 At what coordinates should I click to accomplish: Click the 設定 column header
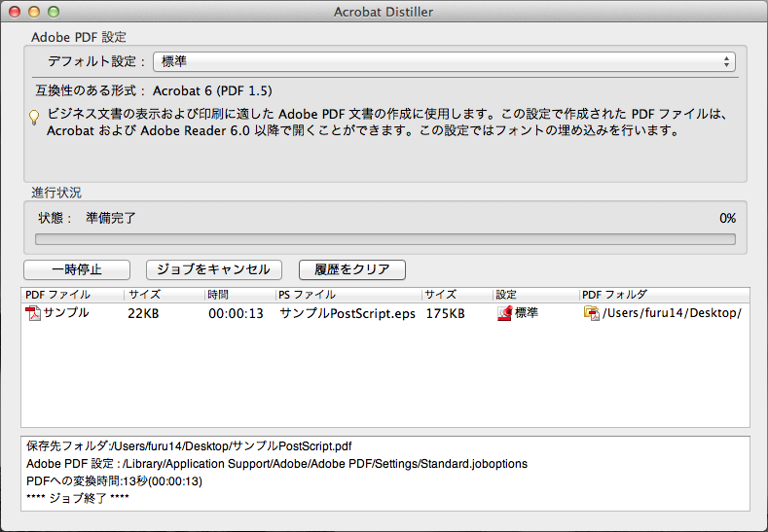coord(535,295)
